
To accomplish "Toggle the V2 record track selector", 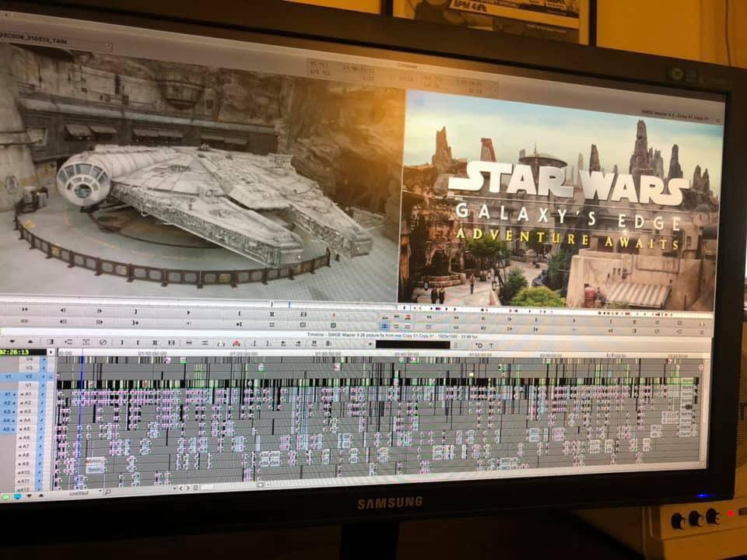I will tap(29, 376).
